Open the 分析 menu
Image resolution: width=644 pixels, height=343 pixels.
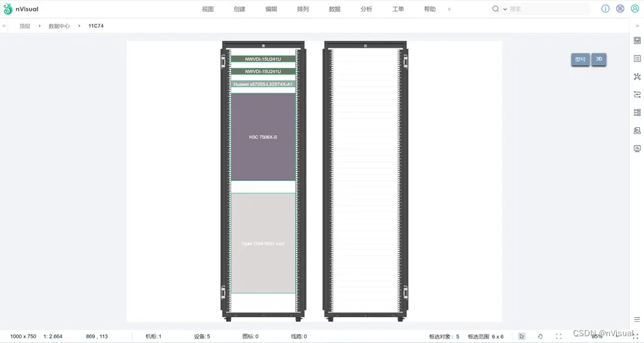click(367, 9)
